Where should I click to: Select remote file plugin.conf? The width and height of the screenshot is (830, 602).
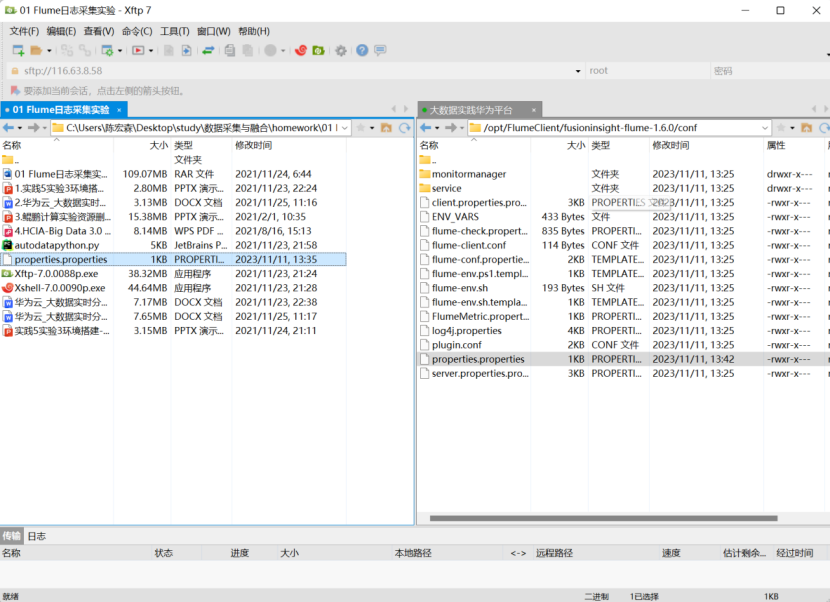(x=624, y=345)
